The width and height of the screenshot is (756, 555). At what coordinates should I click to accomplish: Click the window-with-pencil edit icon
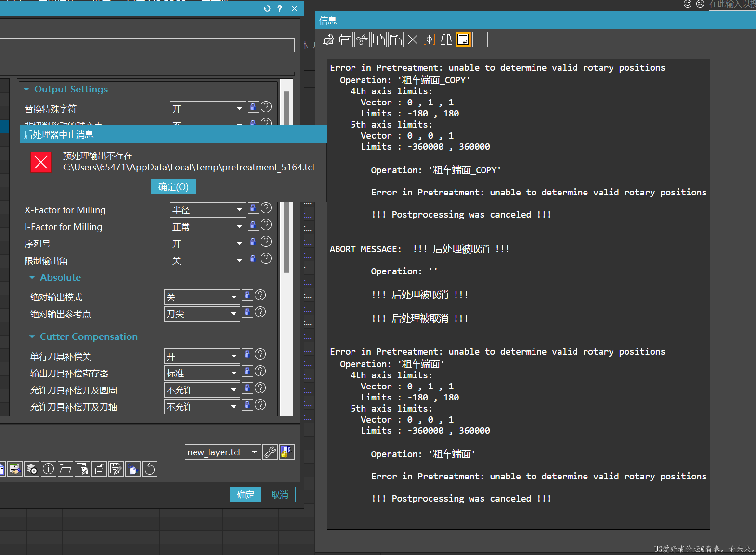[x=82, y=469]
